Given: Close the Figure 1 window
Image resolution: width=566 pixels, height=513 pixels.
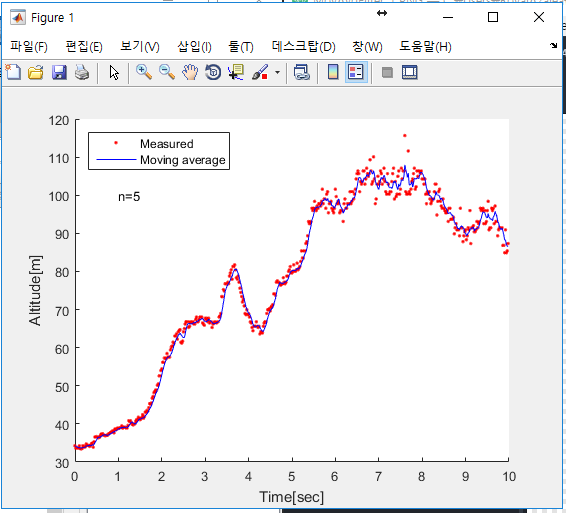Looking at the screenshot, I should click(539, 17).
